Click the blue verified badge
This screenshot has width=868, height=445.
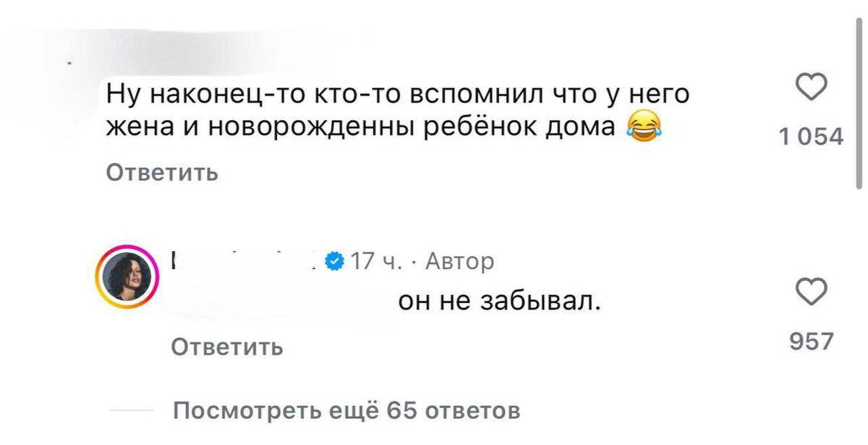[x=333, y=261]
